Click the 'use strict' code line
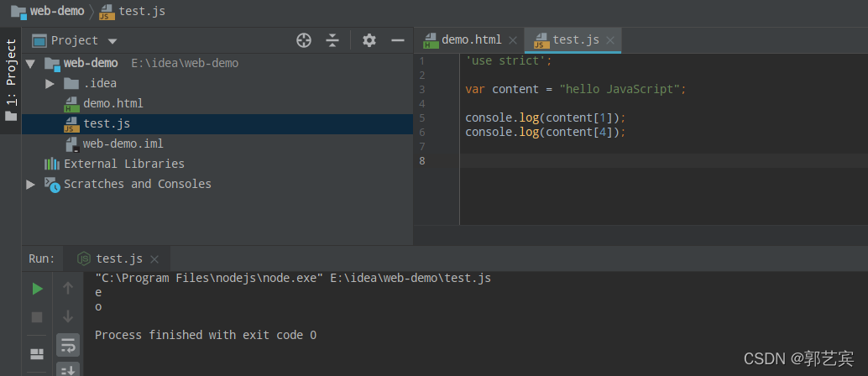Viewport: 868px width, 376px height. tap(508, 61)
